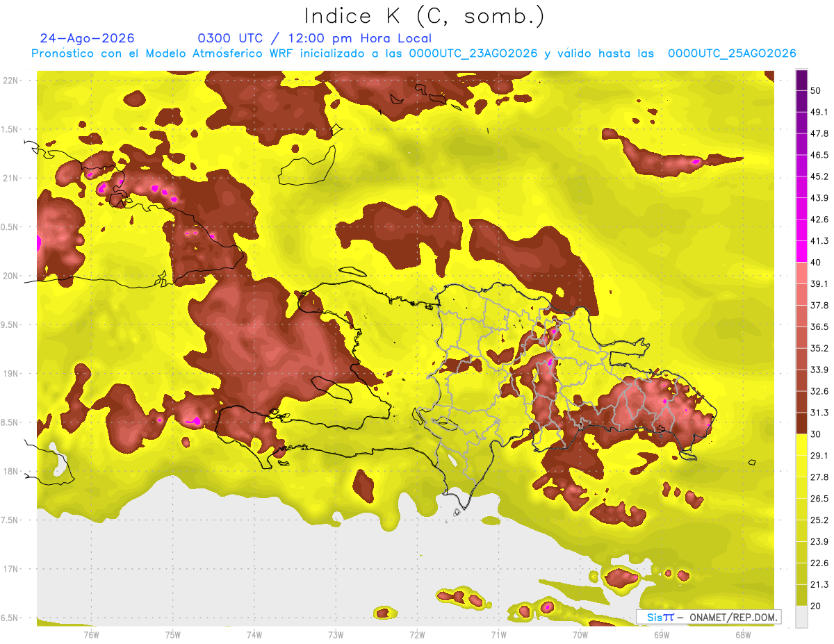This screenshot has height=644, width=834.
Task: Click the gray legend swatch below 20
Action: coord(802,617)
